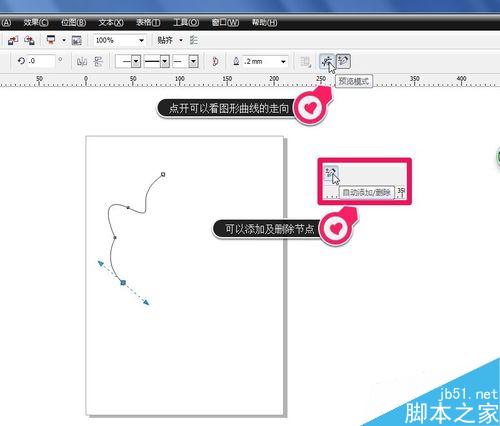Open the 帮助(H) menu
The height and width of the screenshot is (426, 500).
(x=264, y=23)
